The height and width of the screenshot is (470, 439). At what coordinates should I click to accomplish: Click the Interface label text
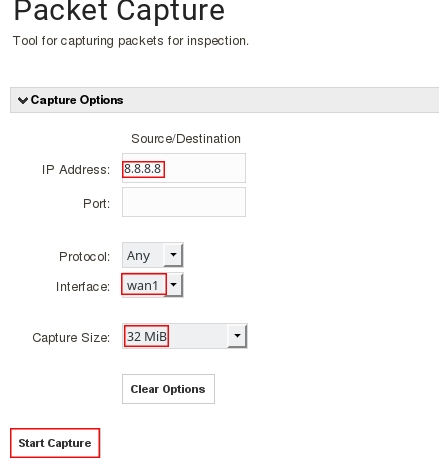[83, 287]
